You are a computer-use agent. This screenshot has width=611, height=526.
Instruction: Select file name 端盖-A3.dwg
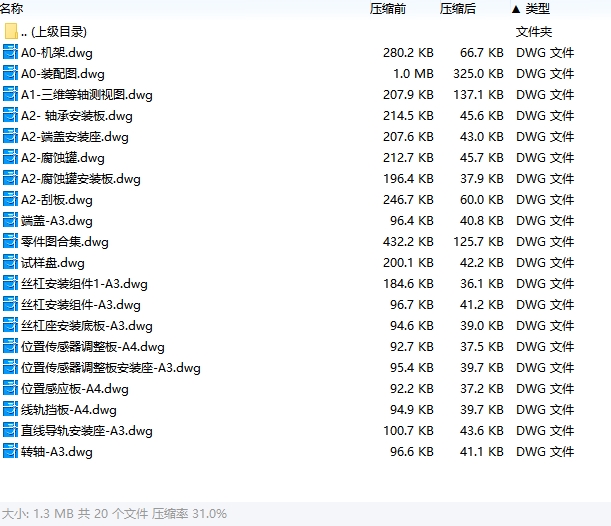click(x=57, y=221)
